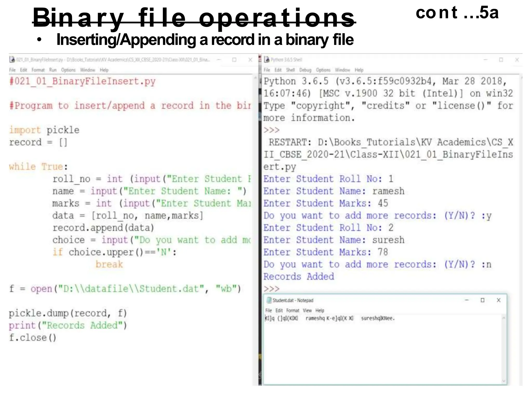
Task: Click the Notepad text content with 'rameshq'
Action: coord(330,318)
